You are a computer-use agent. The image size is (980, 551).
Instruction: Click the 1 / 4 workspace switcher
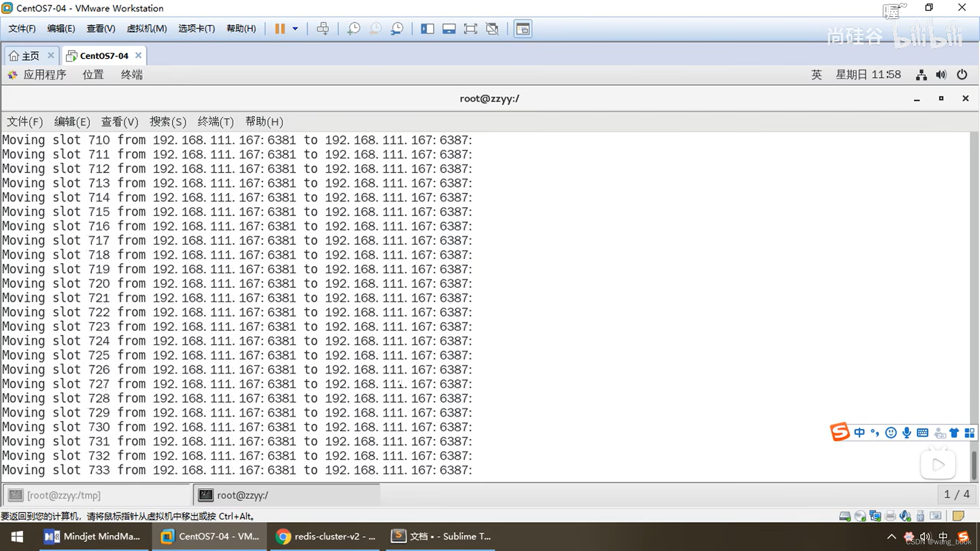956,494
